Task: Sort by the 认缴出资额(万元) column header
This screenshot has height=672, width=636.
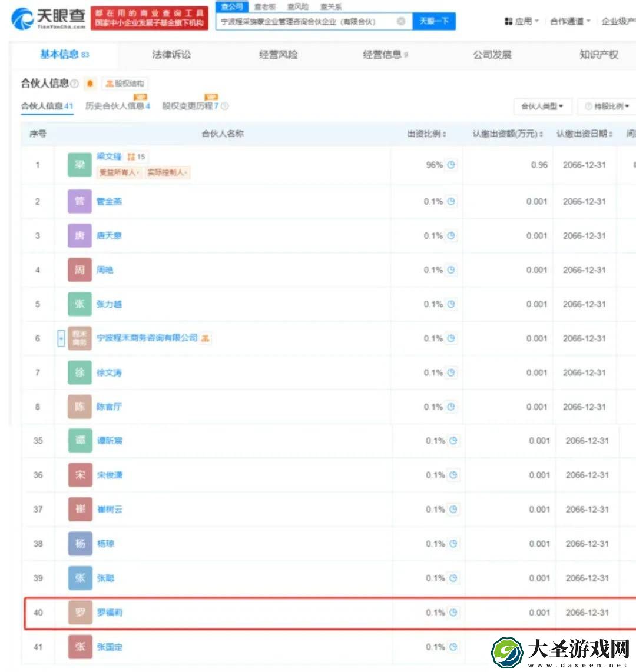Action: pos(508,134)
